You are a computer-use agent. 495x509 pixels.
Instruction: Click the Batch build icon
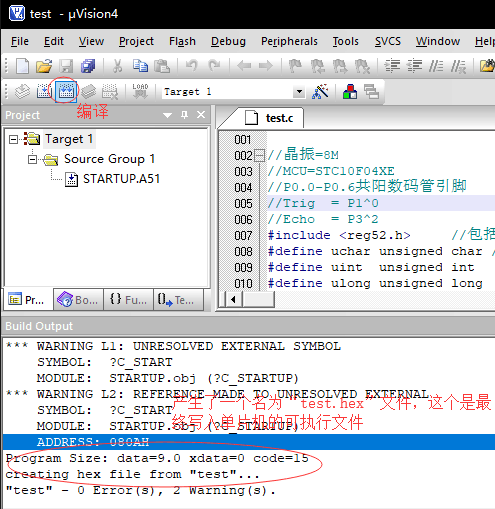pyautogui.click(x=88, y=91)
